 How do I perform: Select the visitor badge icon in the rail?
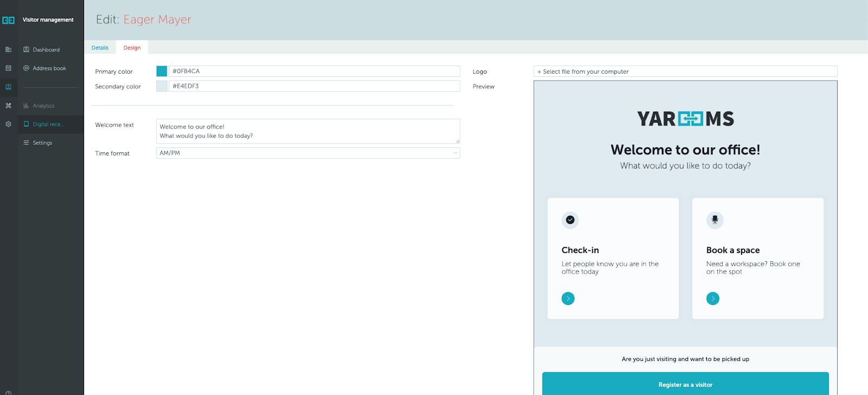(8, 87)
